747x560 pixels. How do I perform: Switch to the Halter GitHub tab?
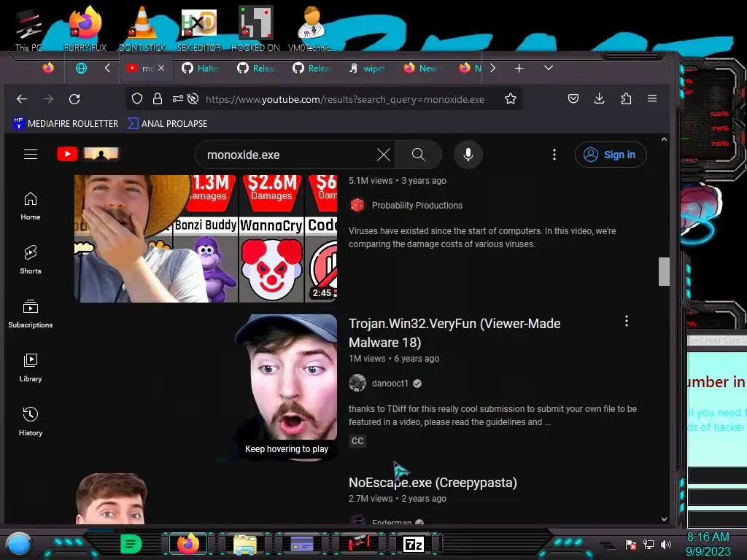coord(201,68)
